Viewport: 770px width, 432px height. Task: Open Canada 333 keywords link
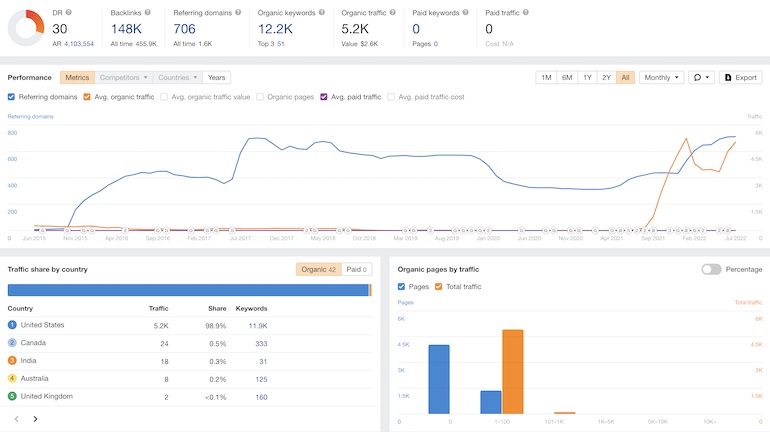(x=261, y=344)
